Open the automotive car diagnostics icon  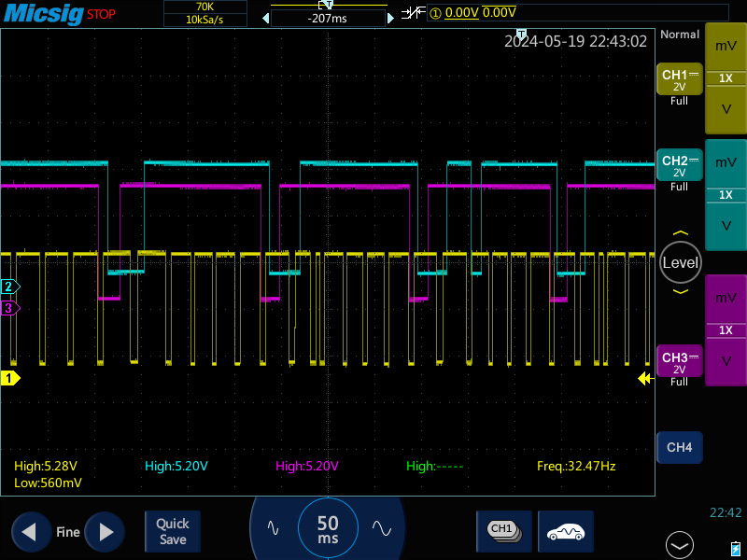click(568, 530)
